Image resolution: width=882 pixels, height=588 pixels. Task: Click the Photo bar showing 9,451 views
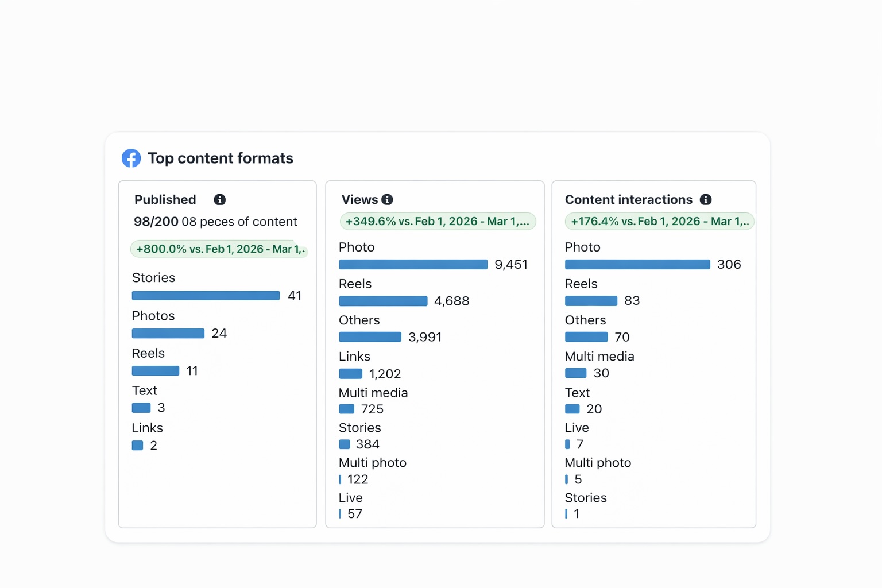coord(413,264)
